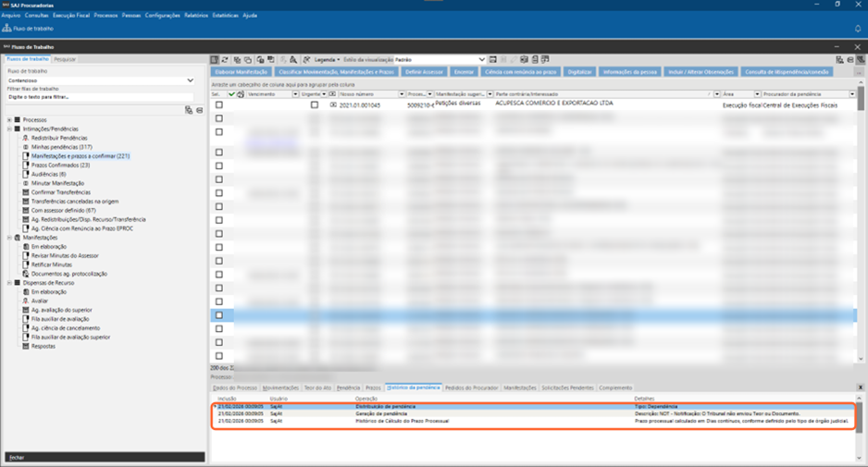Screen dimensions: 868x467
Task: Open the Relatórios menu
Action: click(196, 16)
